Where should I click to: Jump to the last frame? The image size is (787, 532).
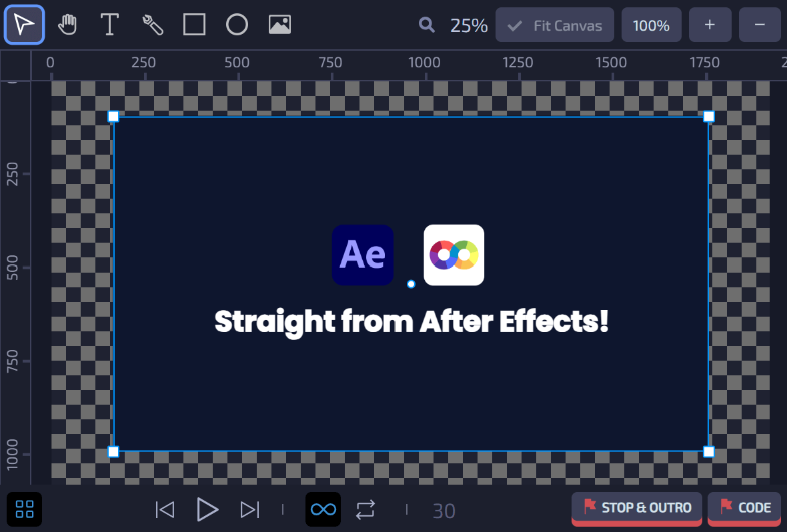pos(249,510)
